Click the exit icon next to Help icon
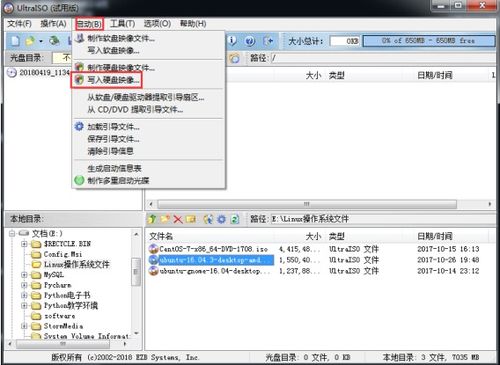This screenshot has width=500, height=365. click(268, 41)
